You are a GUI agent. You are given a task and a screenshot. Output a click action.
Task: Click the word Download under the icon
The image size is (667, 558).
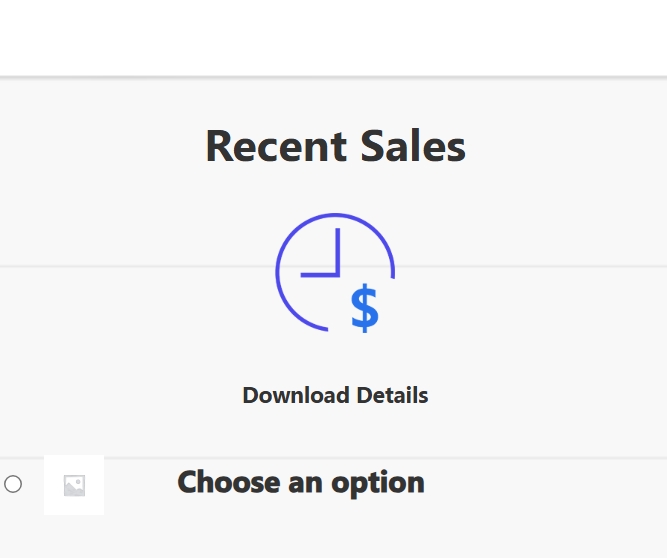coord(296,396)
